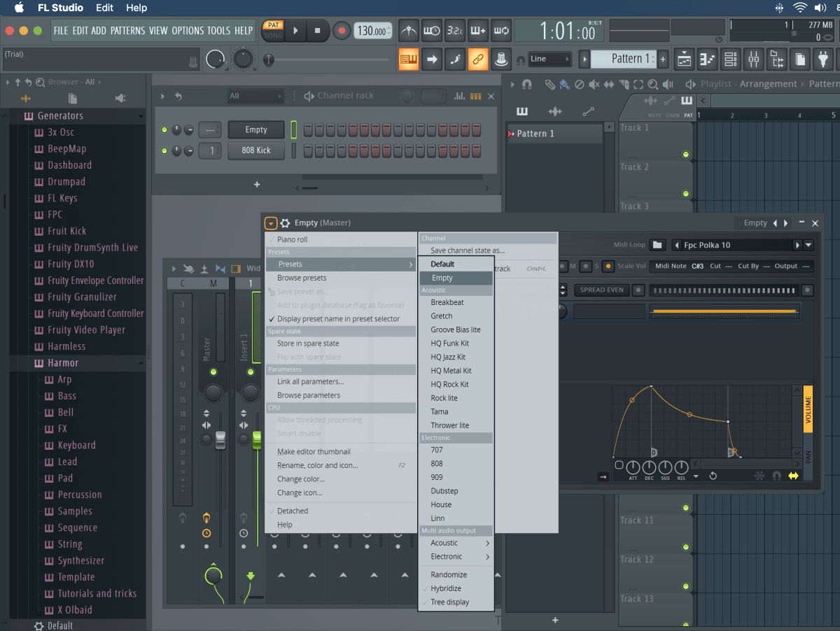The width and height of the screenshot is (840, 631).
Task: Open the metronome toggle icon
Action: click(x=409, y=31)
